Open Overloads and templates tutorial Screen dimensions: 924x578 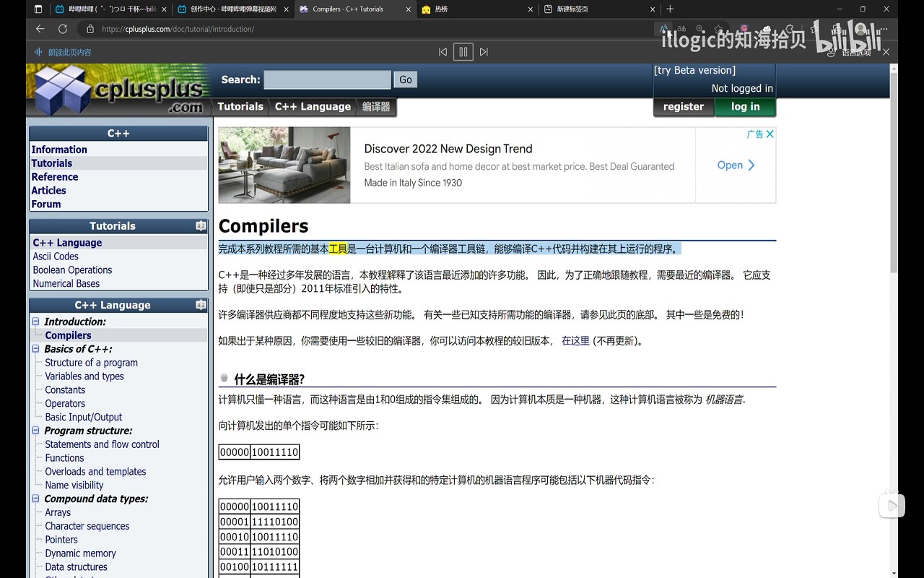(95, 472)
